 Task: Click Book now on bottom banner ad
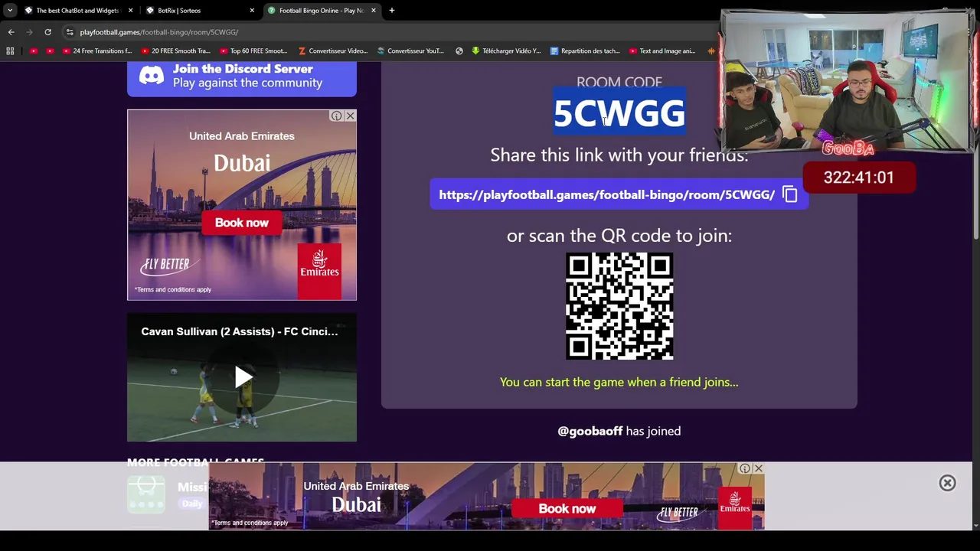(567, 509)
